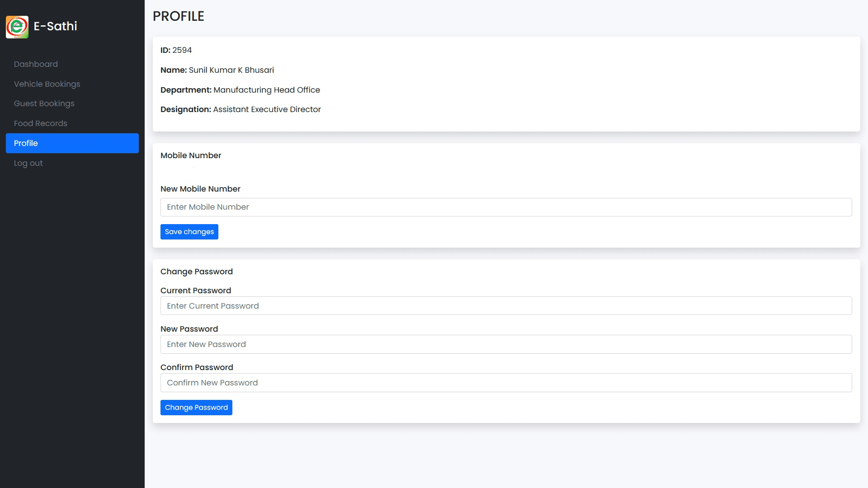868x488 pixels.
Task: View Food Records
Action: pyautogui.click(x=40, y=123)
